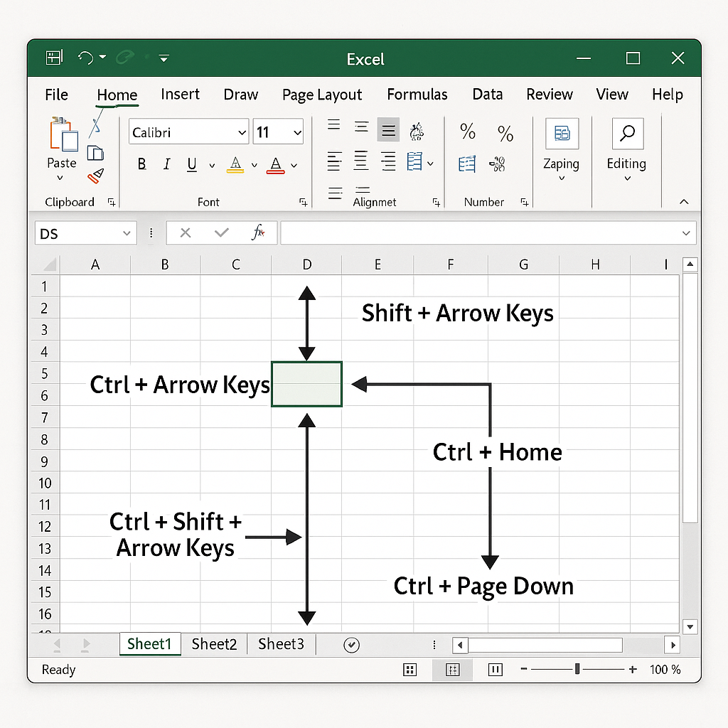The height and width of the screenshot is (728, 728).
Task: Select the Sheet2 tab
Action: [x=214, y=644]
